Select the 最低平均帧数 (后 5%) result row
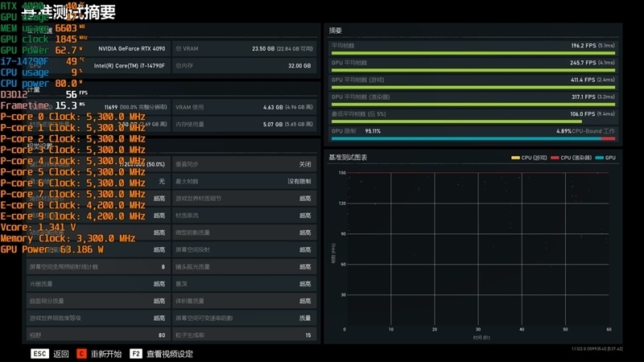Image resolution: width=644 pixels, height=362 pixels. tap(473, 117)
